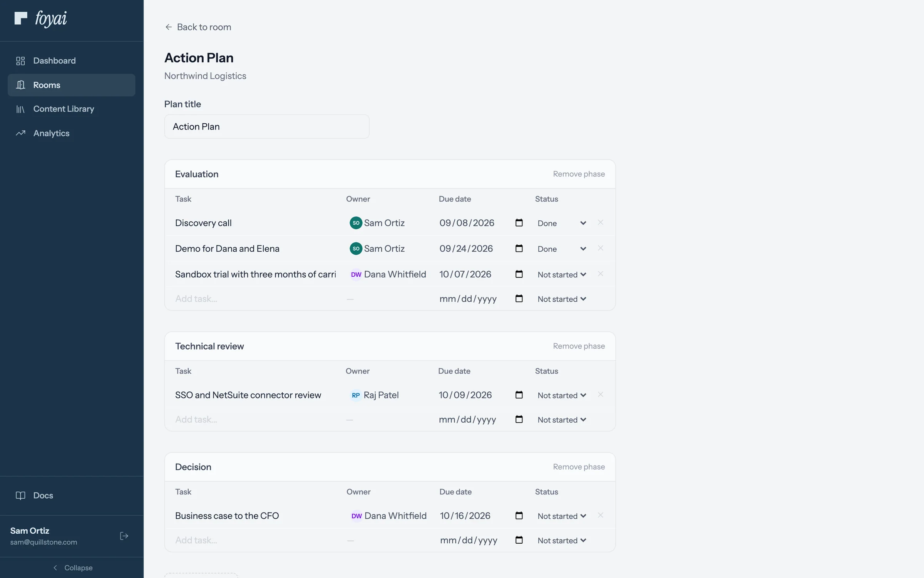Open calendar picker for Business case to the CFO

coord(519,516)
